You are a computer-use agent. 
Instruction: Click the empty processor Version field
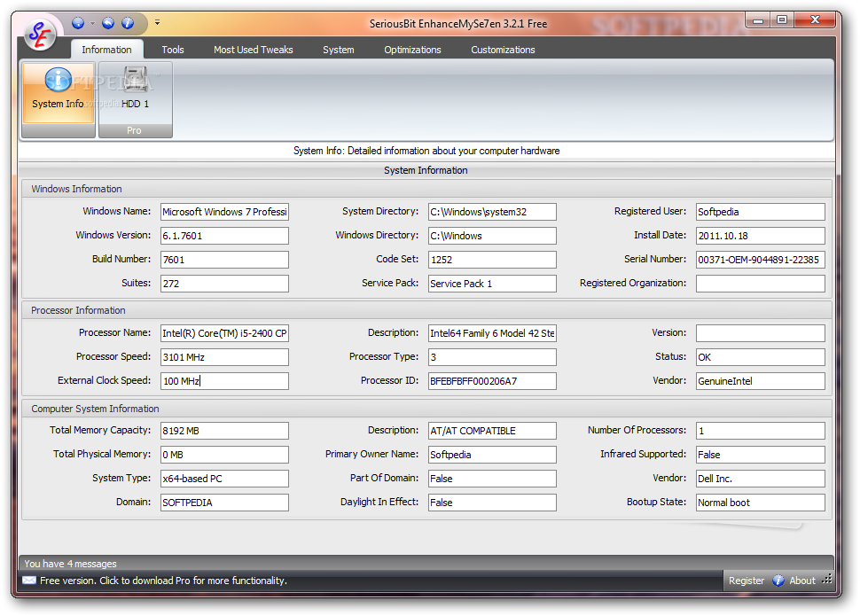click(x=760, y=333)
